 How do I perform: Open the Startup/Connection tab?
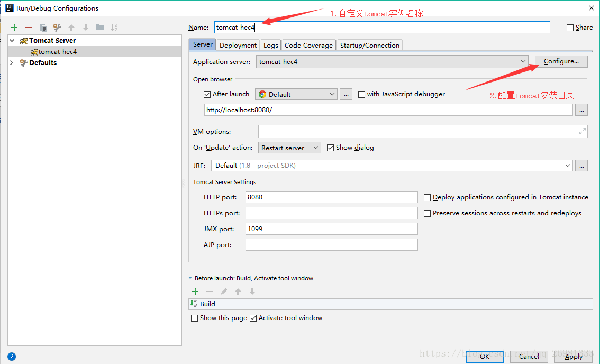[x=370, y=45]
